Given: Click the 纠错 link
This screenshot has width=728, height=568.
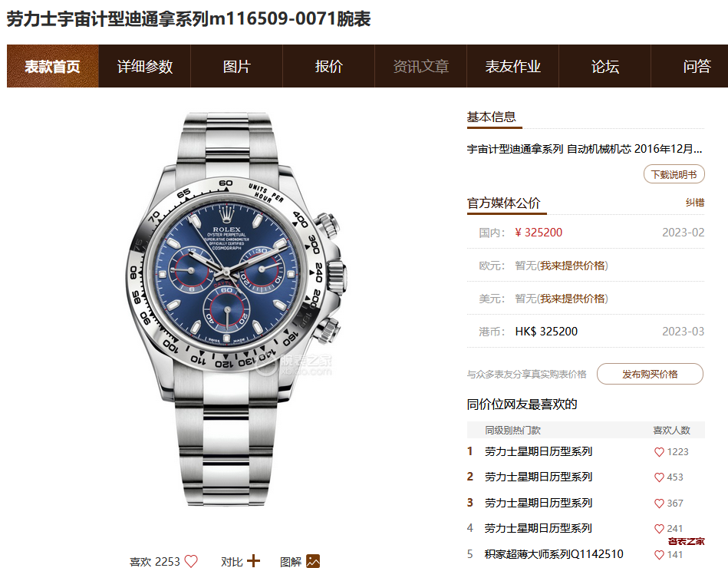Looking at the screenshot, I should click(695, 203).
